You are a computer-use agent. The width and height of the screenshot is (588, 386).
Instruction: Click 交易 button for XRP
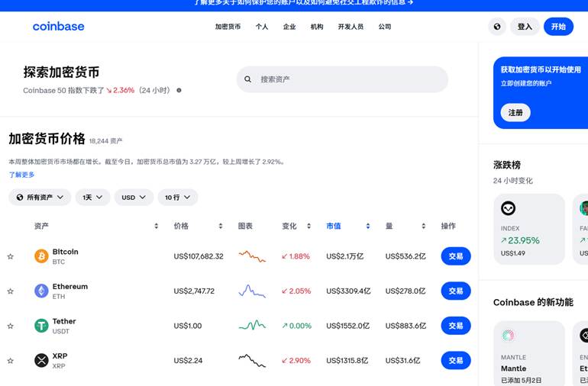[456, 361]
